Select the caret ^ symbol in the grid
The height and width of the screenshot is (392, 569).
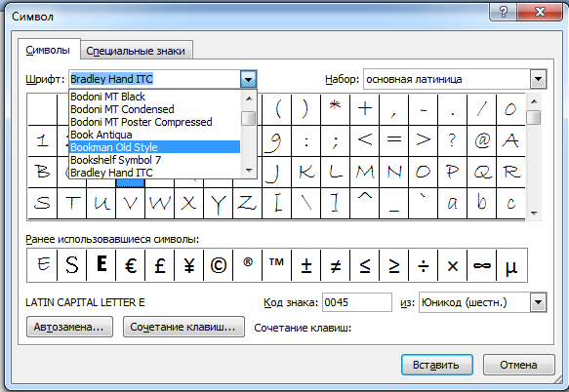point(365,203)
